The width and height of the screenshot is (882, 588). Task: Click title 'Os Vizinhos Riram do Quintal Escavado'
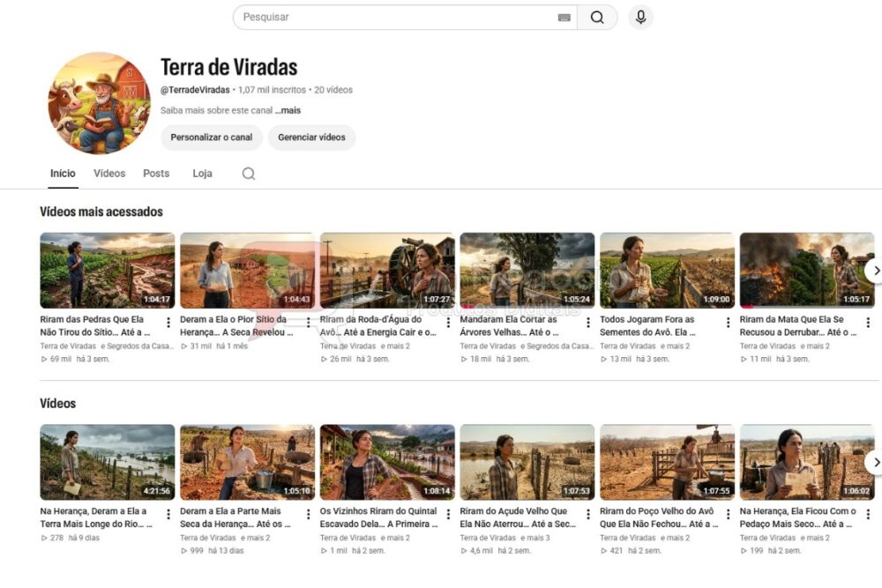pos(378,517)
